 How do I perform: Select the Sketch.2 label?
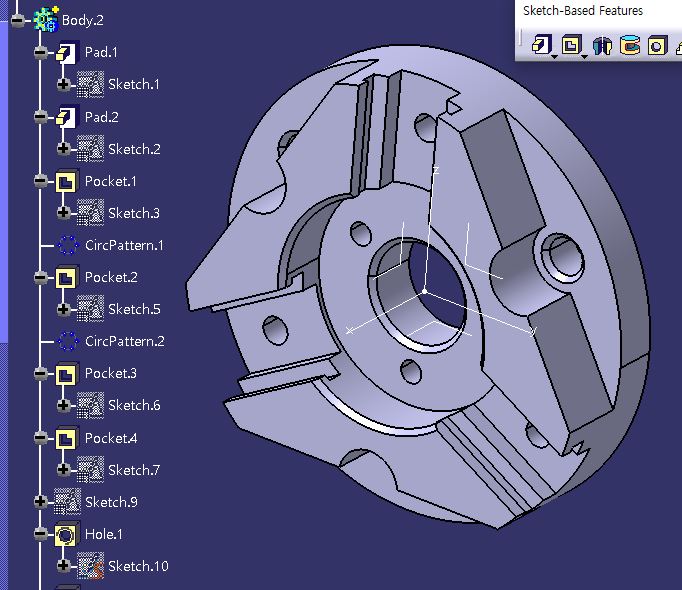click(x=134, y=149)
